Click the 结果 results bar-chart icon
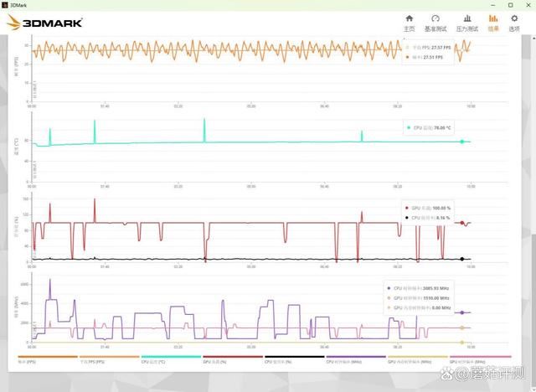The image size is (536, 392). pyautogui.click(x=493, y=18)
